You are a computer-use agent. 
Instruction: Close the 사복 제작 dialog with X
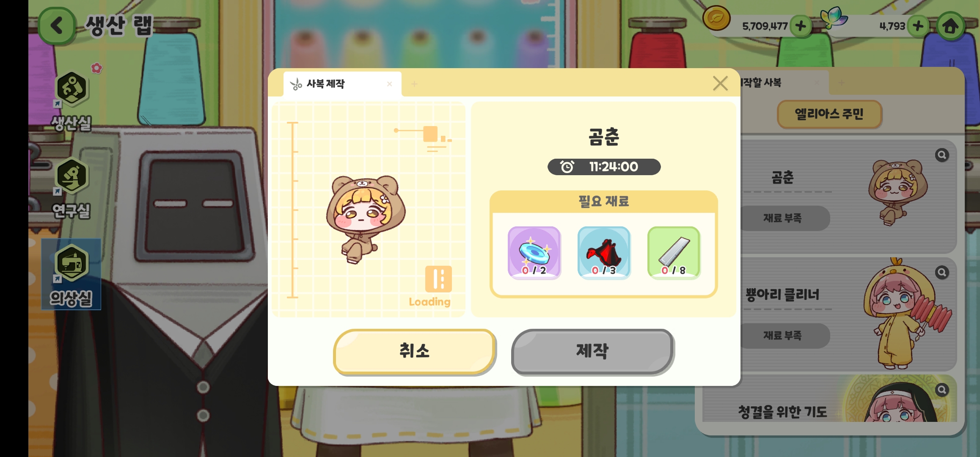click(x=720, y=83)
